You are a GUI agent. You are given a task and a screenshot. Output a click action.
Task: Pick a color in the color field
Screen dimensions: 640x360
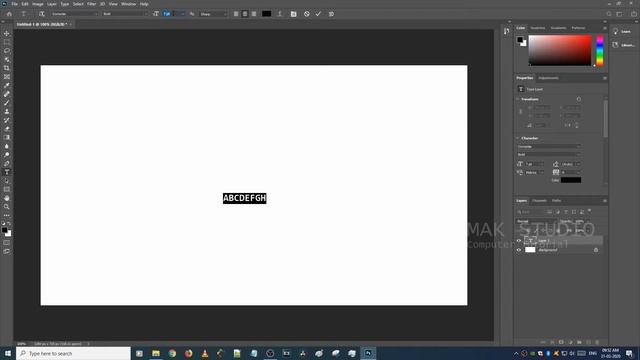coord(560,50)
